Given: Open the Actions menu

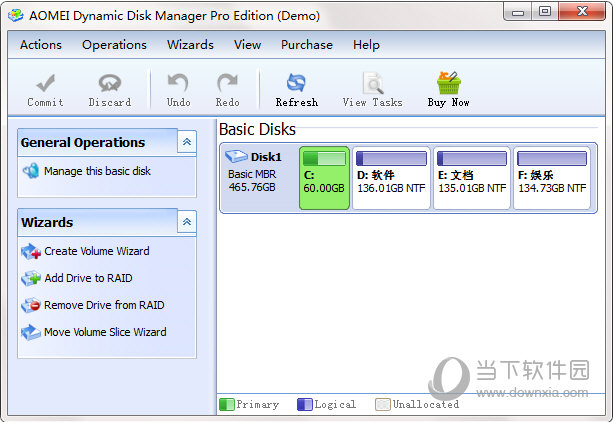Looking at the screenshot, I should click(x=41, y=45).
